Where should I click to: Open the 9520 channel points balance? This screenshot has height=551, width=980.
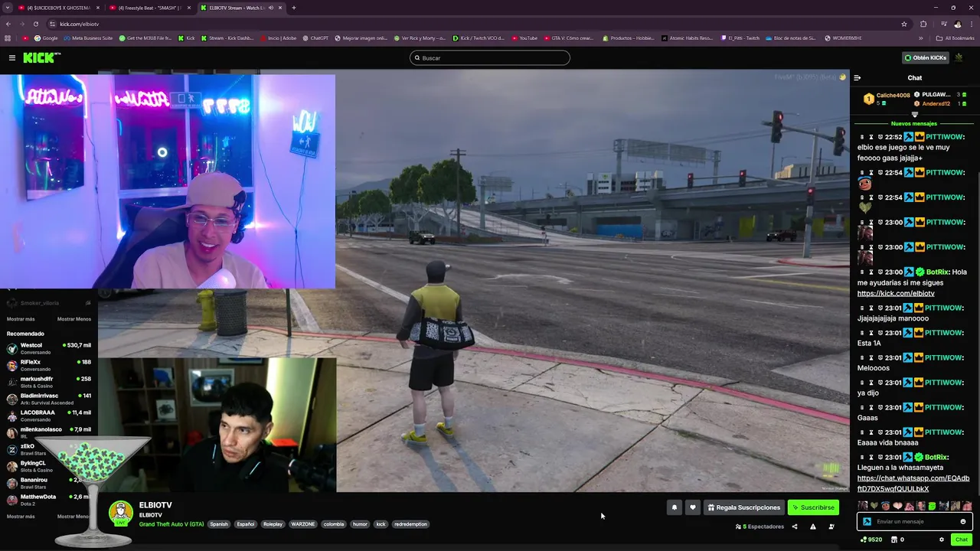pos(872,540)
